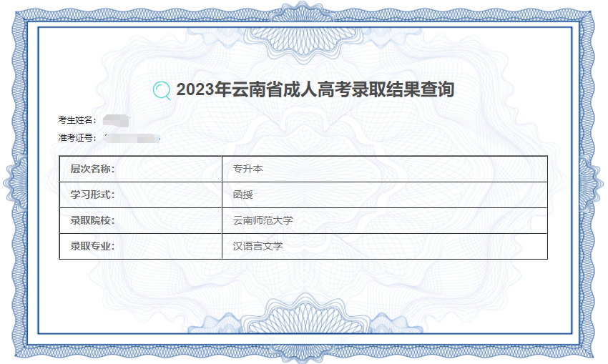Select the 准考证号 label
This screenshot has height=364, width=608.
point(77,137)
